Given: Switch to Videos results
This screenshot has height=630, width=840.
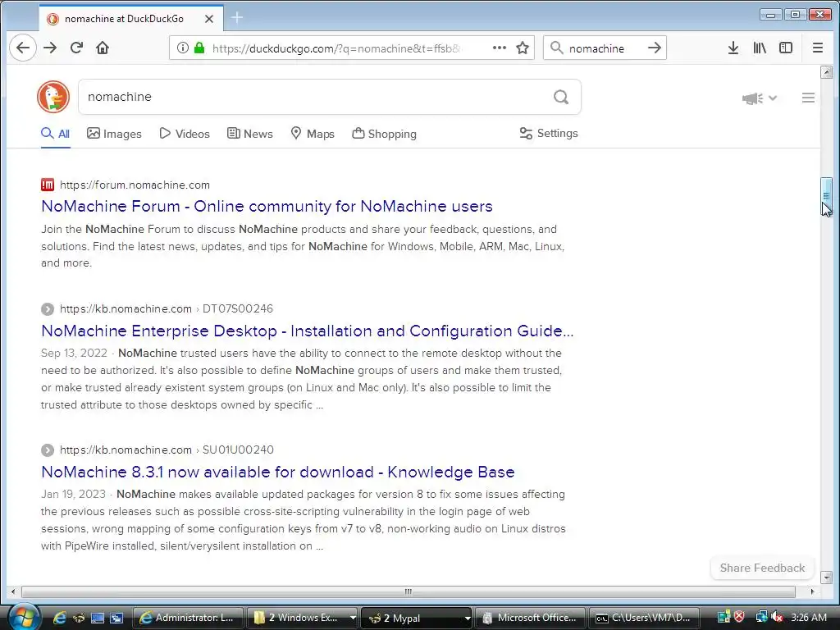Looking at the screenshot, I should (x=185, y=134).
